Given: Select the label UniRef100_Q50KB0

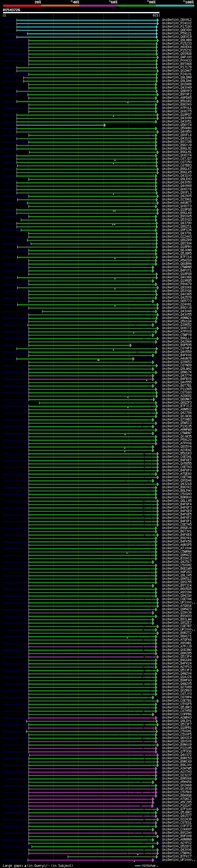Looking at the screenshot, I should coord(177,128).
